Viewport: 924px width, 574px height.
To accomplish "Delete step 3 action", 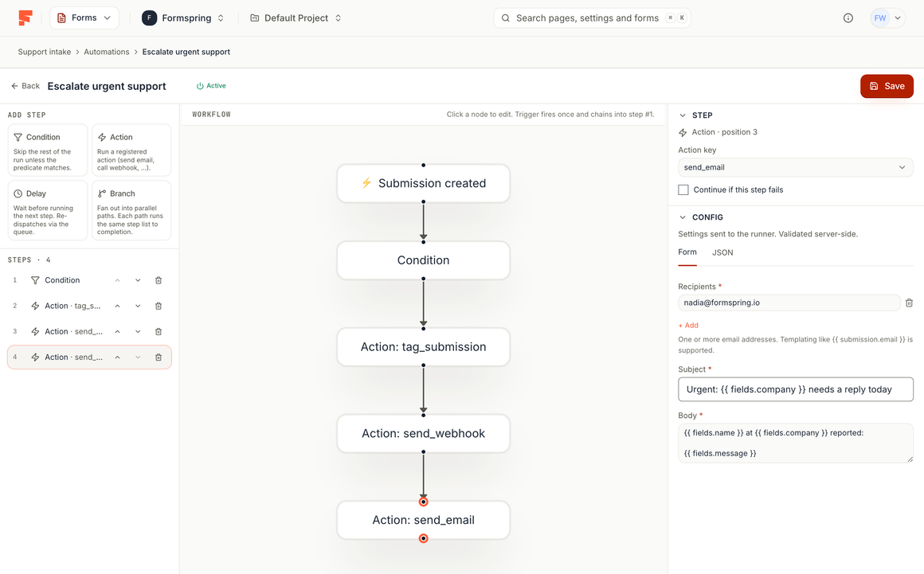I will [159, 331].
